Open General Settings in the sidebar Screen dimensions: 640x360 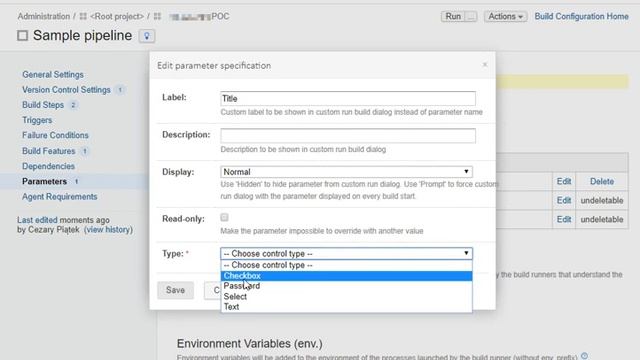[x=53, y=75]
